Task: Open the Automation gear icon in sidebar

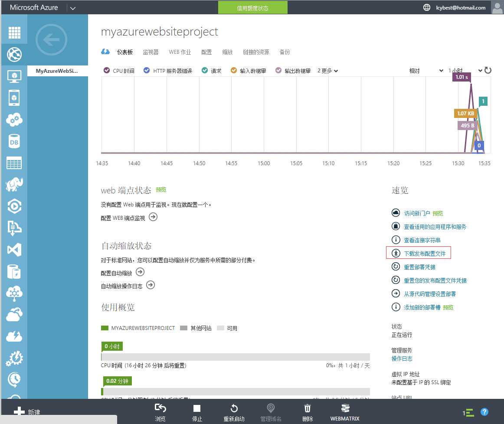Action: click(14, 358)
